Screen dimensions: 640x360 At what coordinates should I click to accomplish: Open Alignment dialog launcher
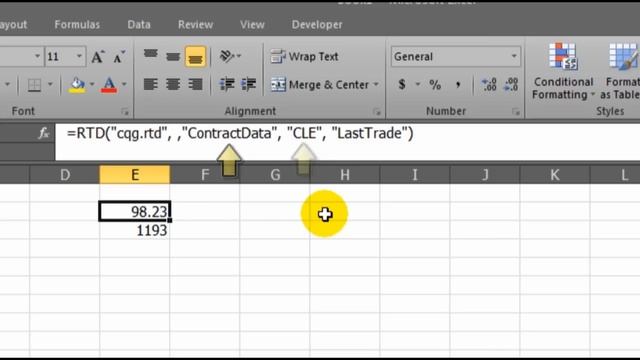(x=377, y=111)
